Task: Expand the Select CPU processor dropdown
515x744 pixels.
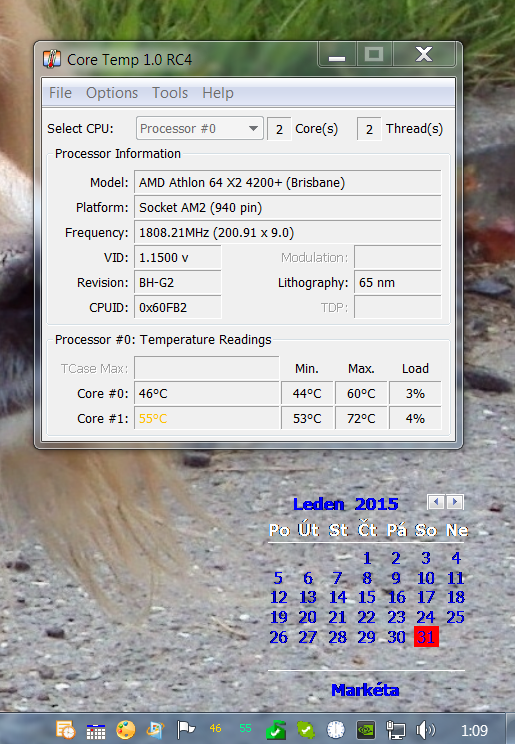Action: coord(200,129)
